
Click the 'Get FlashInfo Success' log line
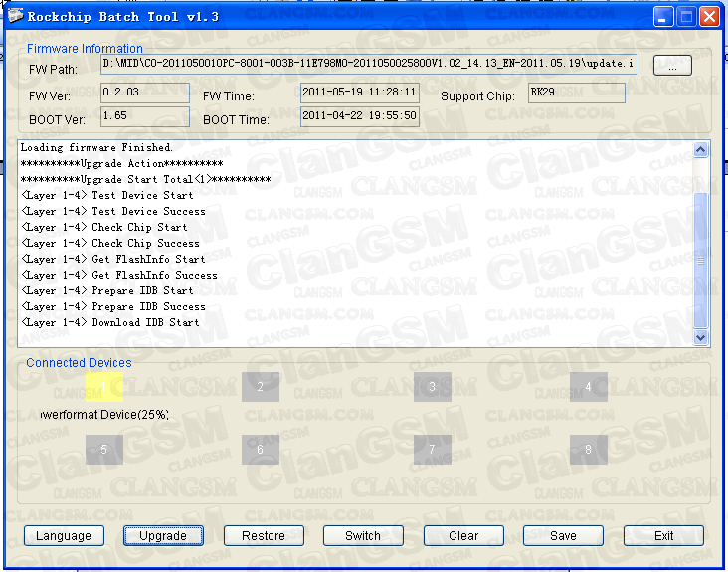click(119, 275)
